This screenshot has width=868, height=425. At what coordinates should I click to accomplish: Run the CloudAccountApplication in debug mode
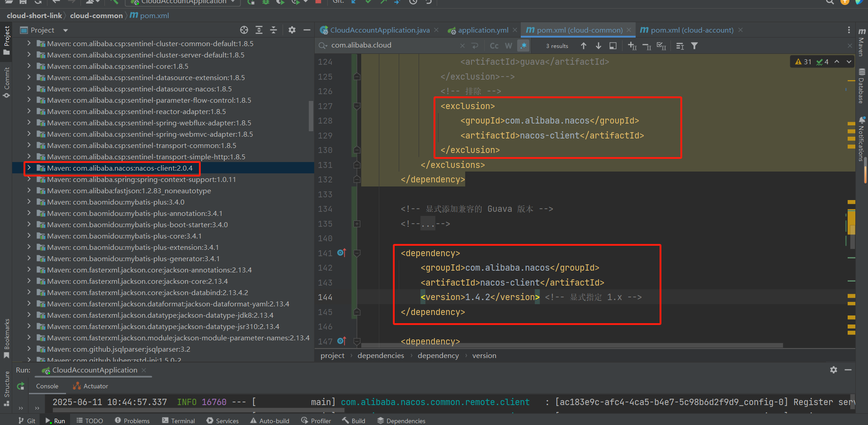[x=266, y=2]
